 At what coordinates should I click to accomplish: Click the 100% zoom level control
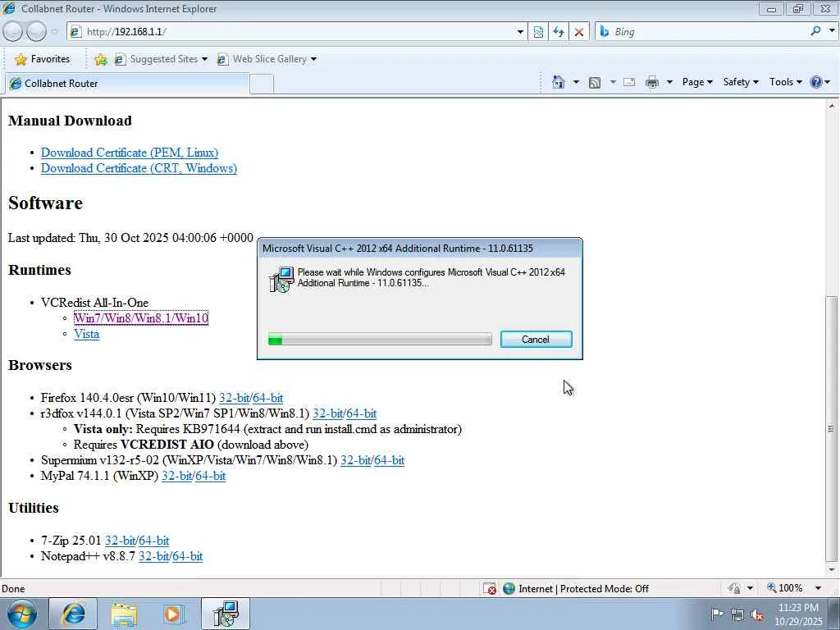(x=790, y=588)
